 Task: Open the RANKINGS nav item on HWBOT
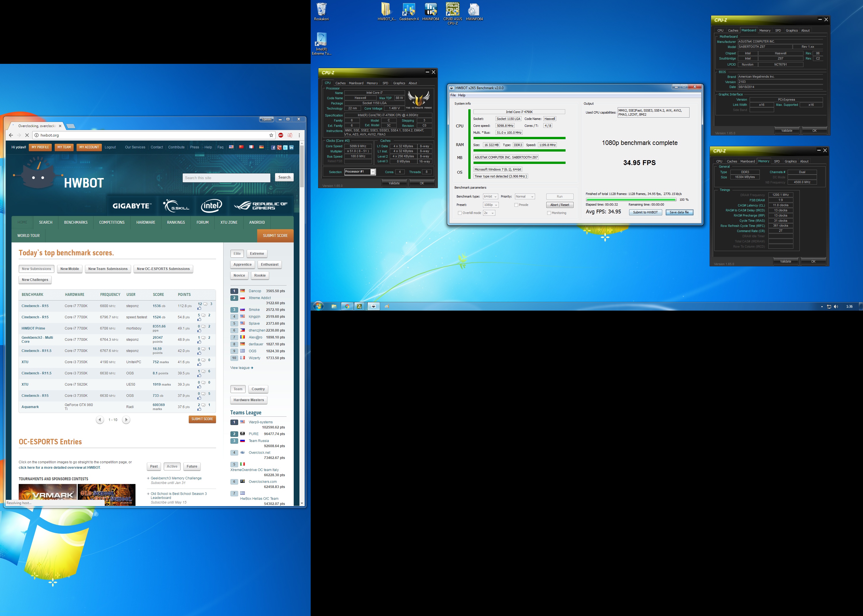(x=176, y=222)
